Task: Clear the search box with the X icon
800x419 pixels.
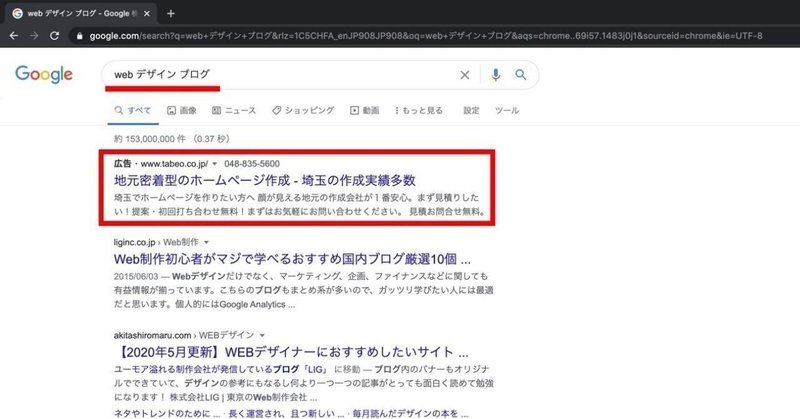Action: [464, 75]
